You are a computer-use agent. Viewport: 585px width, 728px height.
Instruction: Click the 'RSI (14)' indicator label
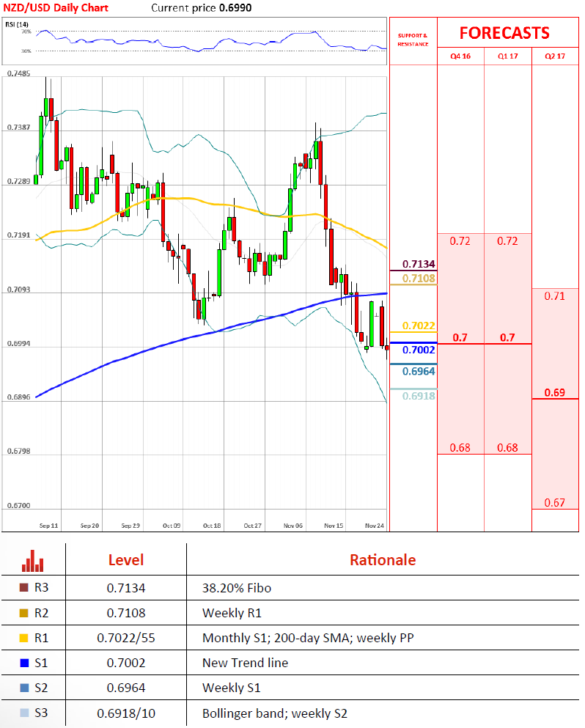[x=17, y=24]
